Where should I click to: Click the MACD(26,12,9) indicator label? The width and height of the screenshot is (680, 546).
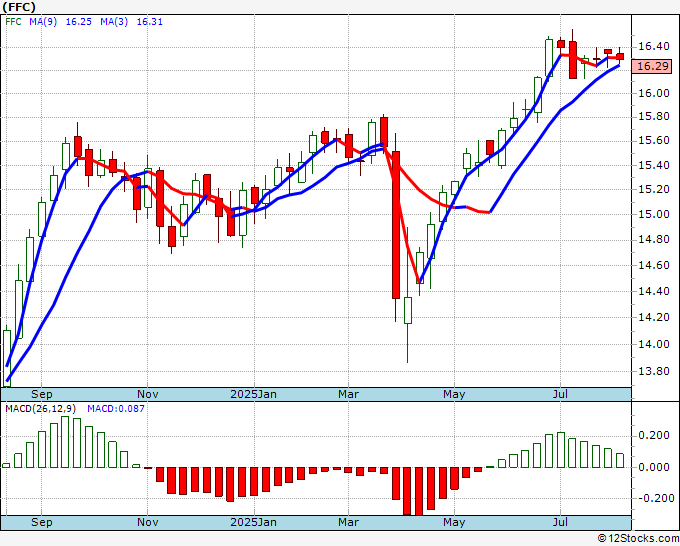[x=41, y=409]
